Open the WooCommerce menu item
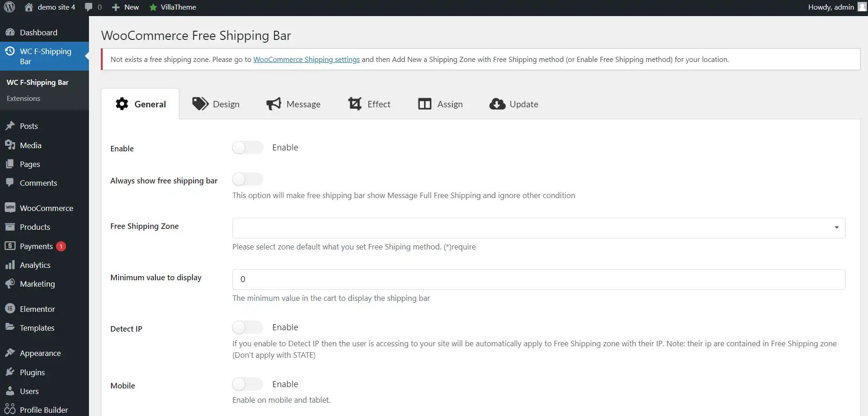Viewport: 868px width, 416px height. point(44,208)
